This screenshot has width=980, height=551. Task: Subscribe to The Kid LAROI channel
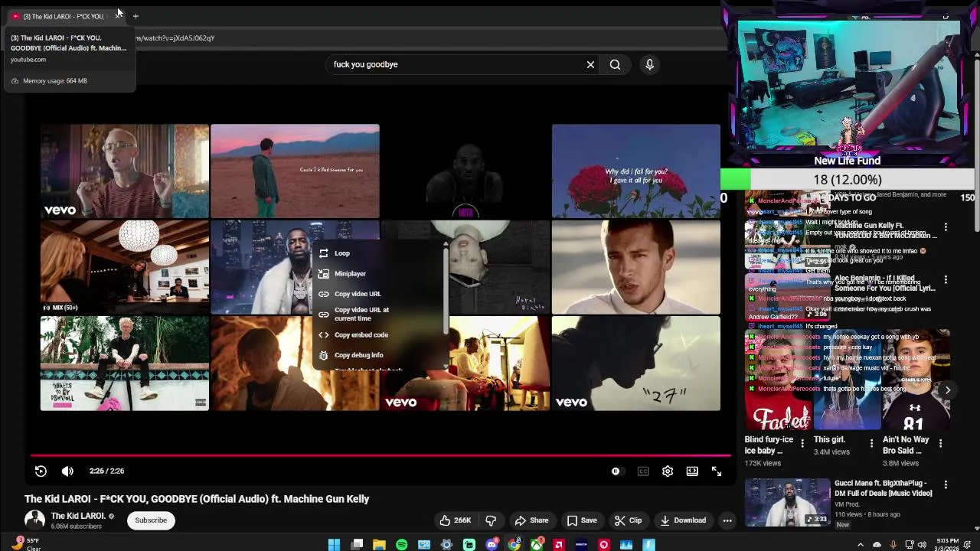[151, 520]
